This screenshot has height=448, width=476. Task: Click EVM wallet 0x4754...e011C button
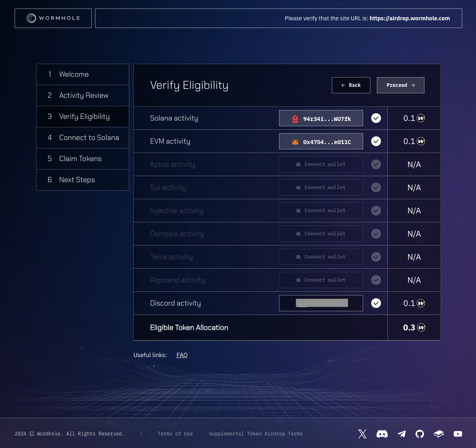tap(321, 141)
